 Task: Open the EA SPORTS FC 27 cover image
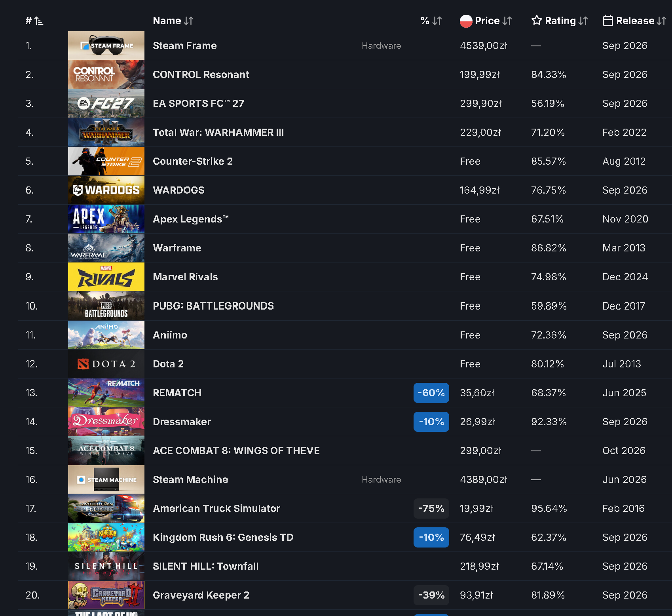(x=106, y=103)
